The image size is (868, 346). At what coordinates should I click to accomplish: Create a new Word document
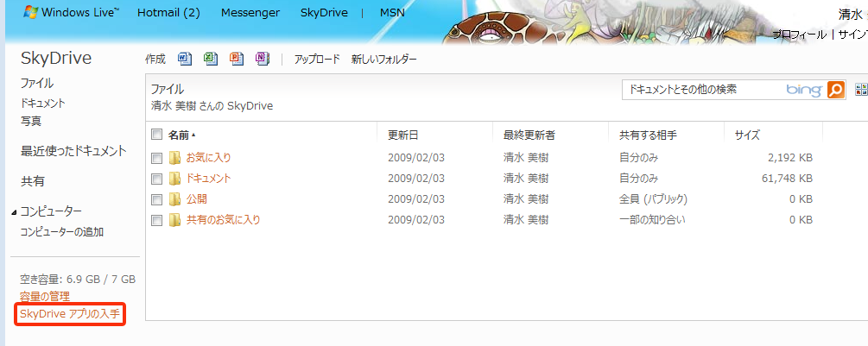[x=184, y=58]
